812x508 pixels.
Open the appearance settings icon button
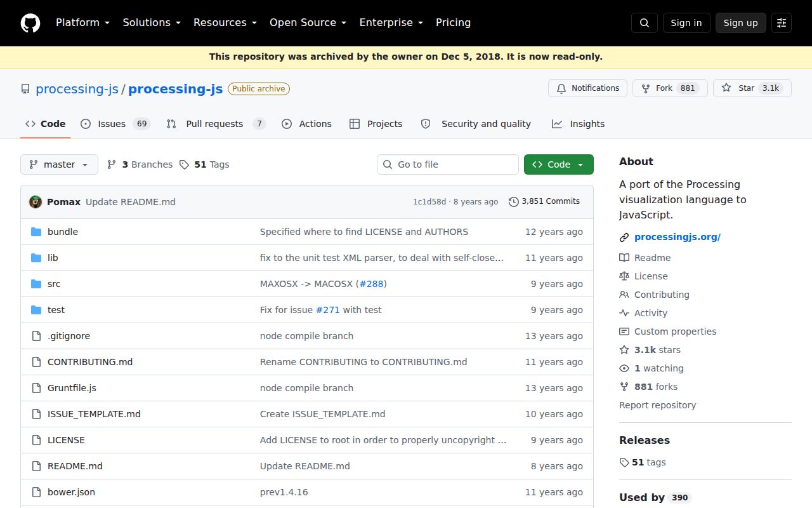(x=782, y=23)
